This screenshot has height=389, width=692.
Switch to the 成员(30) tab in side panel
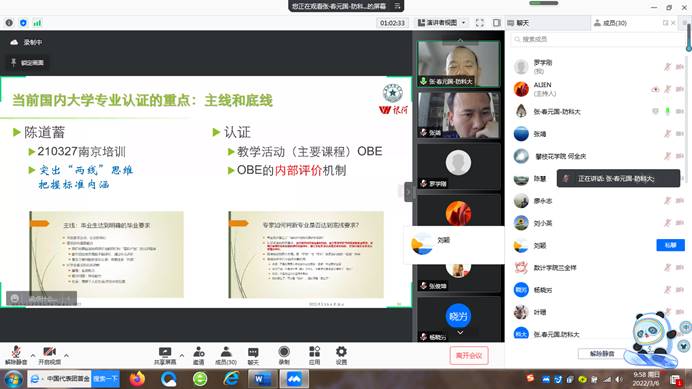tap(610, 23)
